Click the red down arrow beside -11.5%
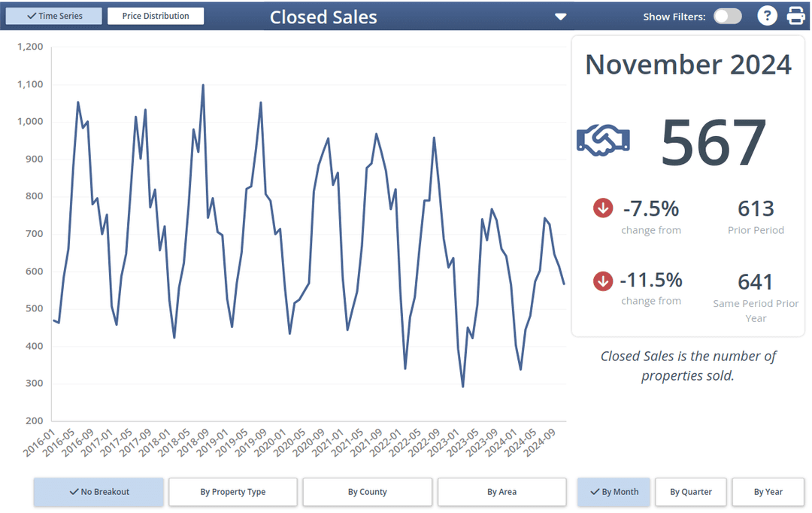 click(603, 281)
